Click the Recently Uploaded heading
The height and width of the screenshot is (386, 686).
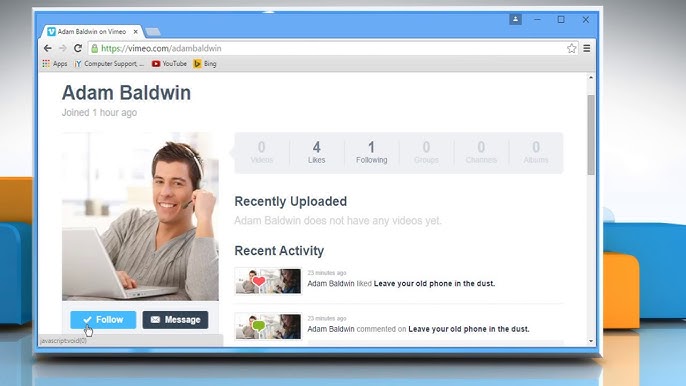tap(290, 201)
